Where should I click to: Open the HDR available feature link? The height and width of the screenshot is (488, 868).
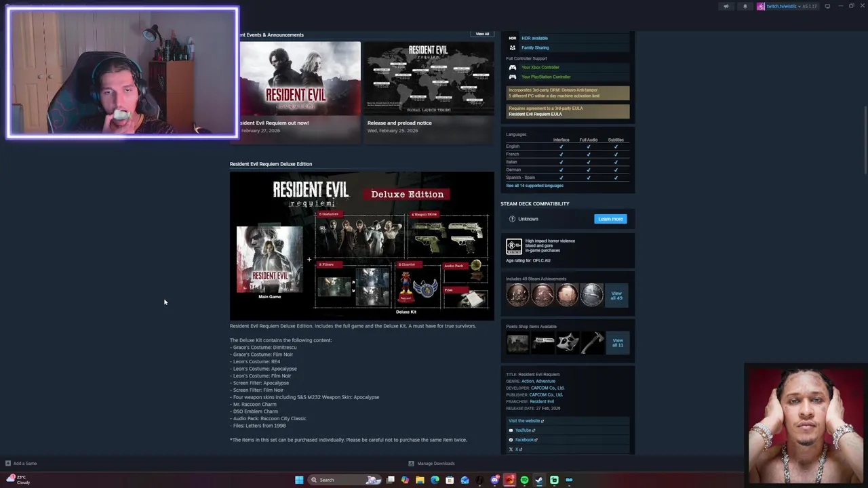534,38
